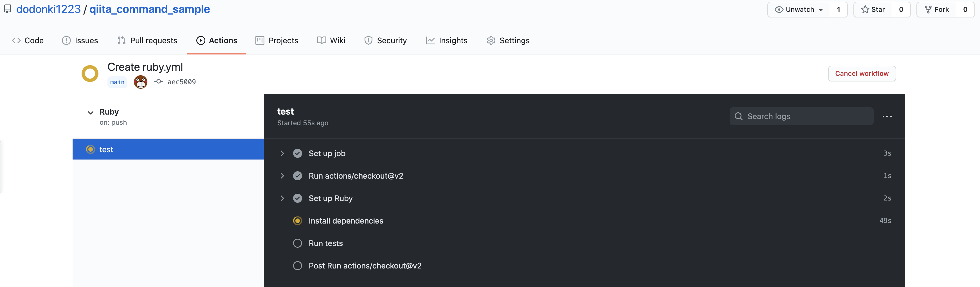
Task: Click the repository book icon
Action: 8,9
